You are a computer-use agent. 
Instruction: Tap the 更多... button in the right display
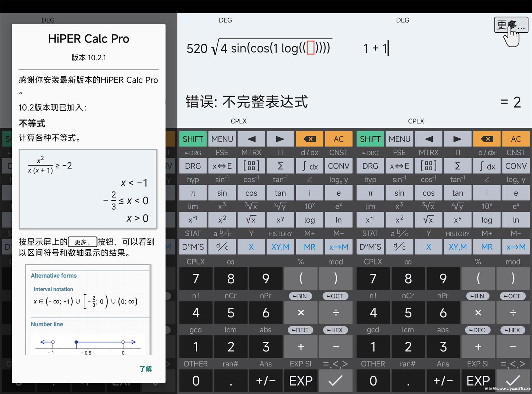511,25
